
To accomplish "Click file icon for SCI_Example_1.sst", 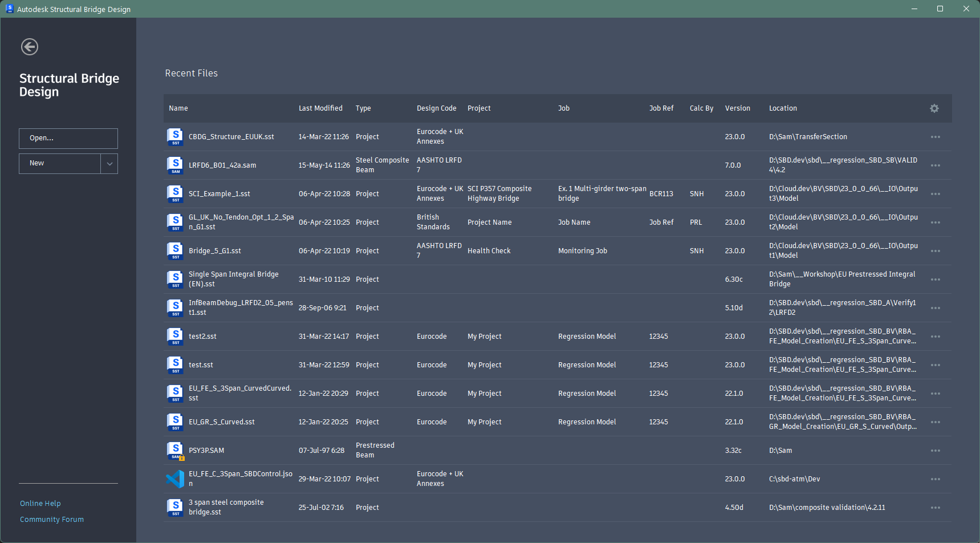I will [175, 194].
